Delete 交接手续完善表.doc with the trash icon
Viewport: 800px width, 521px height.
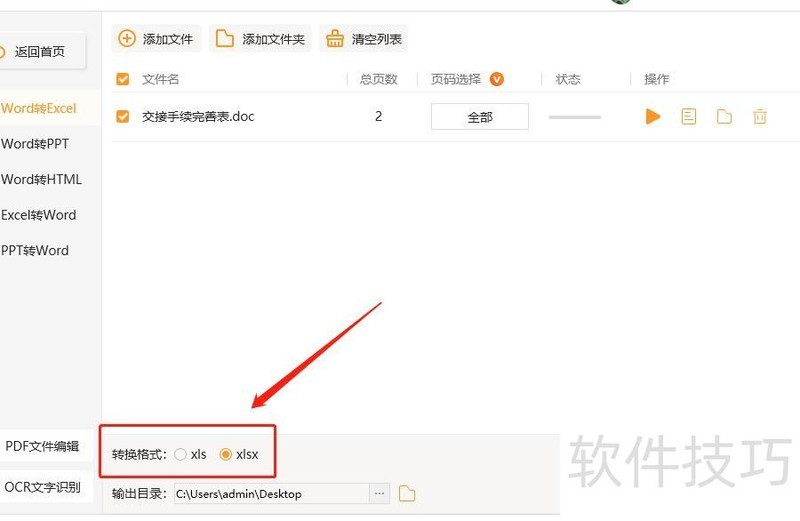760,116
